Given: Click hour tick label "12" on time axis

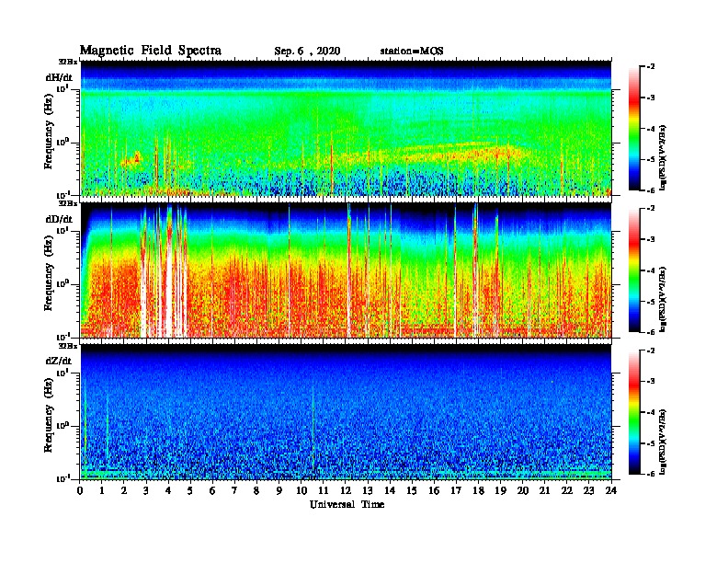Looking at the screenshot, I should click(x=346, y=491).
